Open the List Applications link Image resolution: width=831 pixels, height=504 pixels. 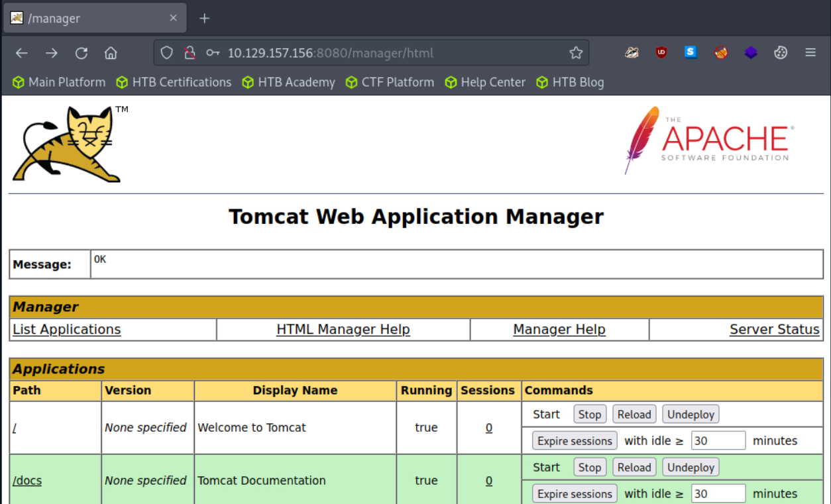[x=67, y=329]
